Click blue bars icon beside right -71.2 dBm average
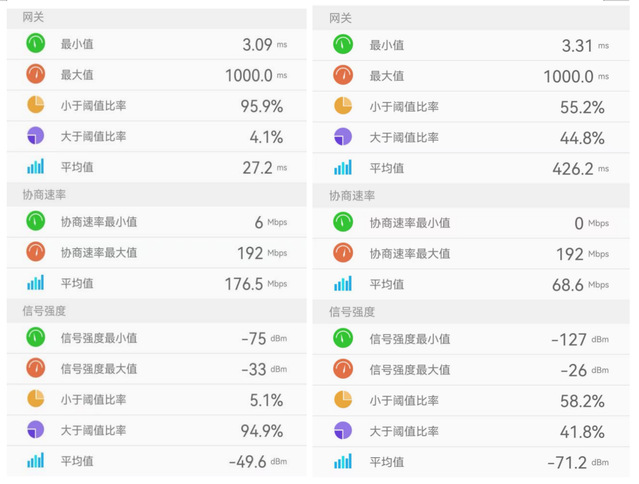The height and width of the screenshot is (484, 639). pyautogui.click(x=343, y=462)
